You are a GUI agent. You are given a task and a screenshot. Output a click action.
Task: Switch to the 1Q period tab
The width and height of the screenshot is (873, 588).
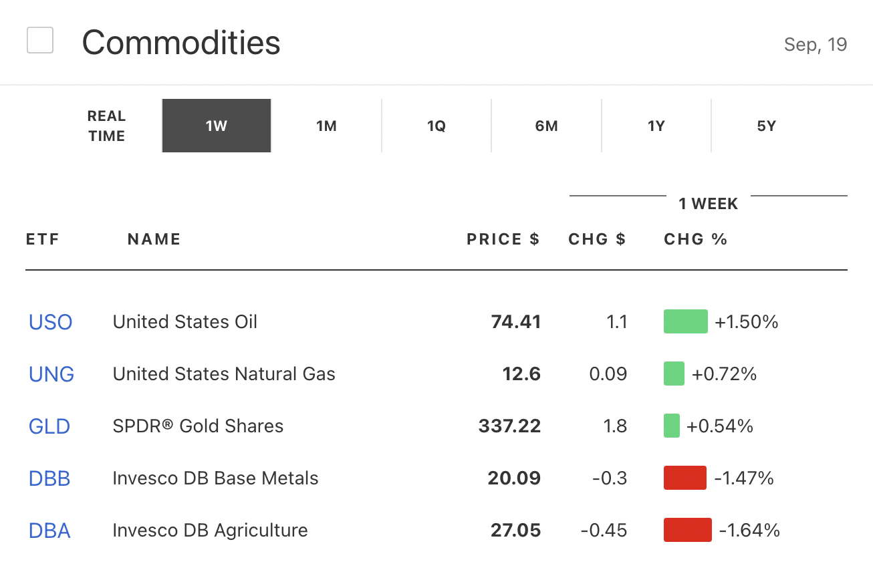tap(436, 126)
